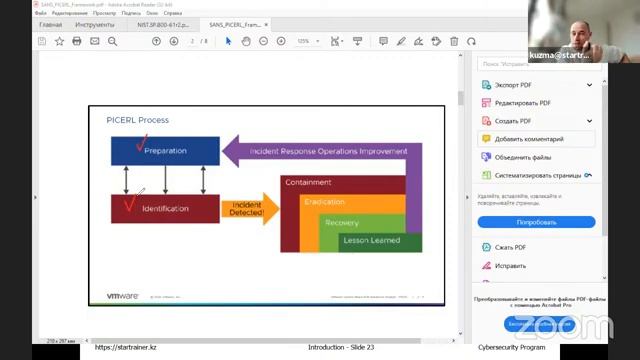Open the Создать PDF tool
The width and height of the screenshot is (640, 360).
pos(513,121)
